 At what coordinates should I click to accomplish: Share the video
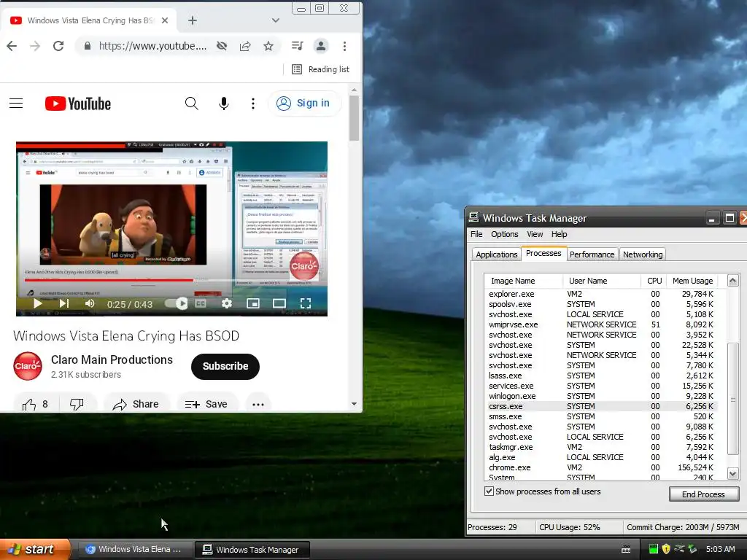[136, 404]
